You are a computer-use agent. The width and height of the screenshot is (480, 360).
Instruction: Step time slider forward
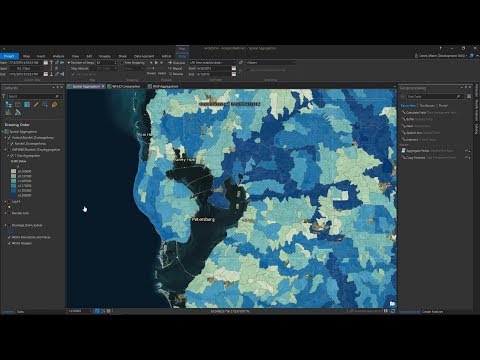tap(162, 62)
